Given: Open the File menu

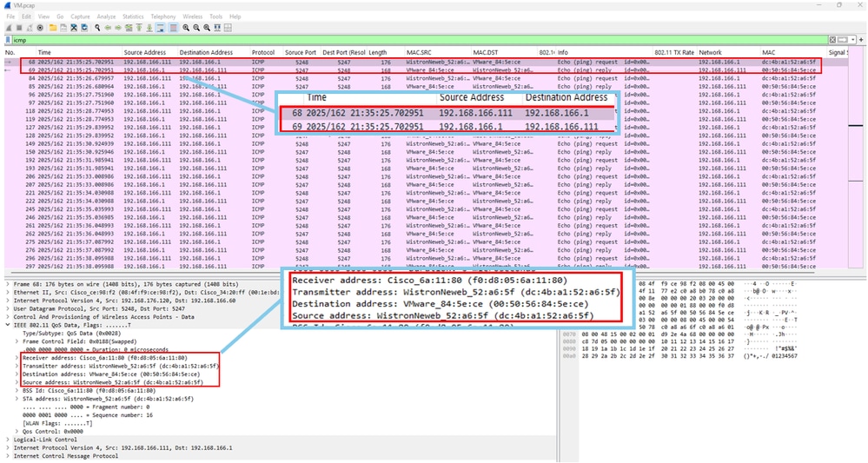Looking at the screenshot, I should [10, 17].
